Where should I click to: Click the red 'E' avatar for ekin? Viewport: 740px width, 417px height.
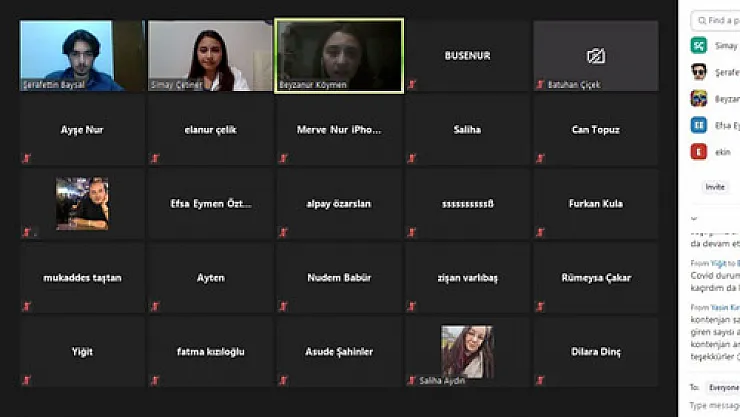pyautogui.click(x=699, y=152)
